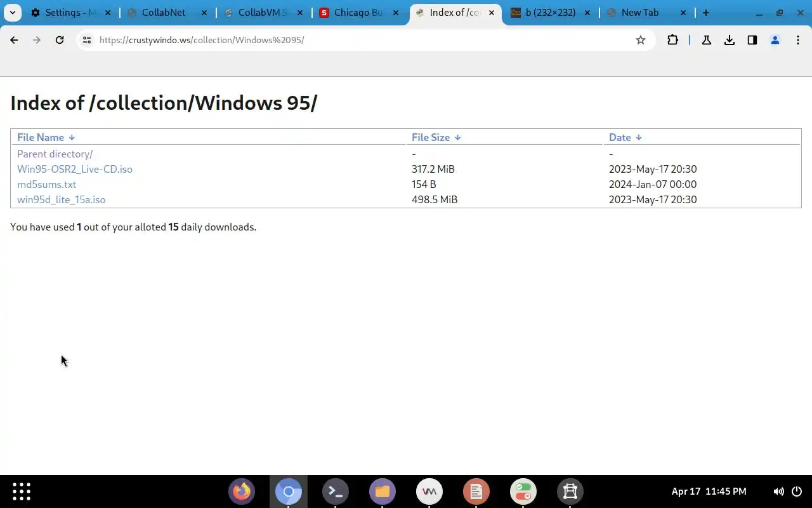Open the text editor taskbar icon
This screenshot has width=812, height=508.
click(476, 491)
